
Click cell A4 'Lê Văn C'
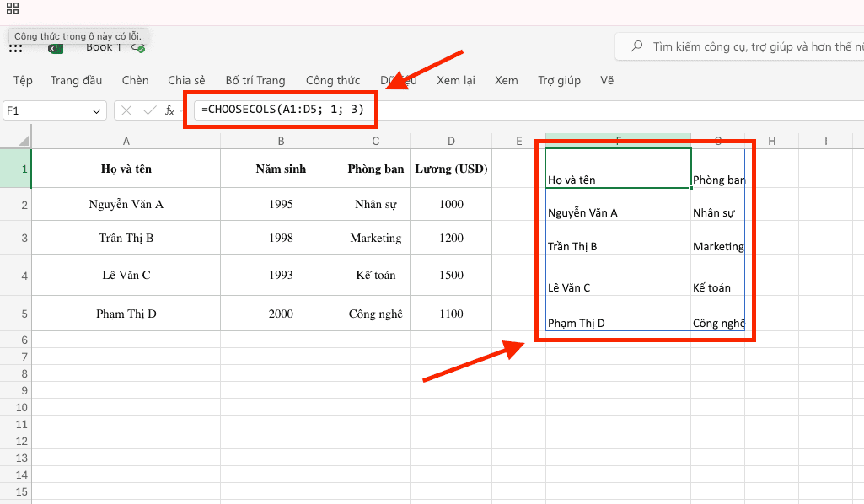tap(126, 275)
